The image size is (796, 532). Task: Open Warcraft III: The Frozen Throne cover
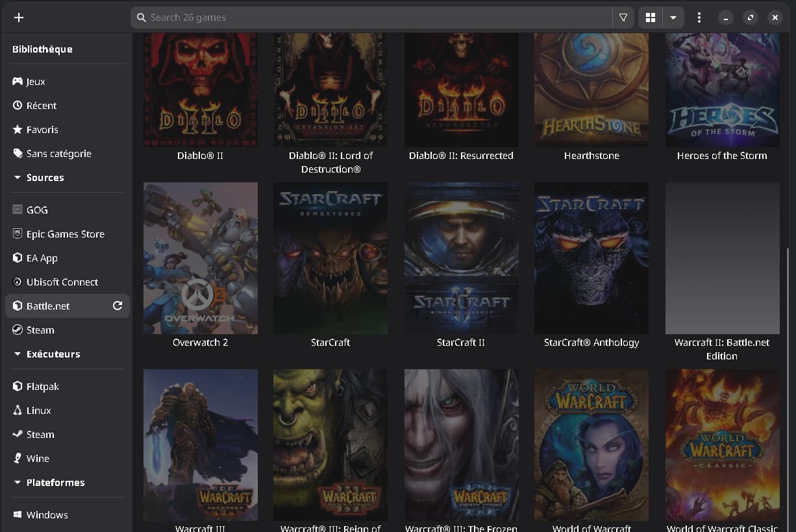coord(461,445)
